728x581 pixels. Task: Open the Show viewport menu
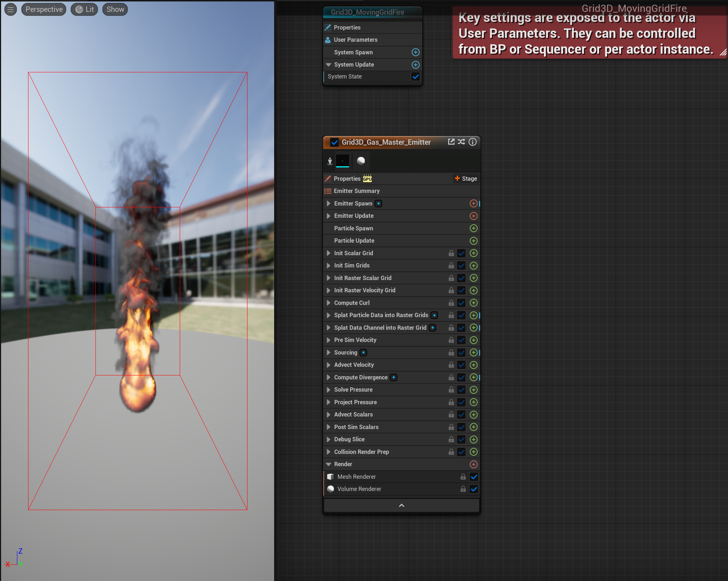(x=115, y=9)
